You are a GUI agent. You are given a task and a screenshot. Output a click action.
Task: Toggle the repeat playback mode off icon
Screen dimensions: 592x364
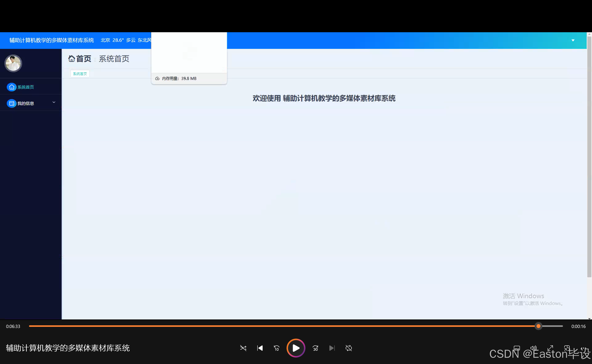coord(349,348)
